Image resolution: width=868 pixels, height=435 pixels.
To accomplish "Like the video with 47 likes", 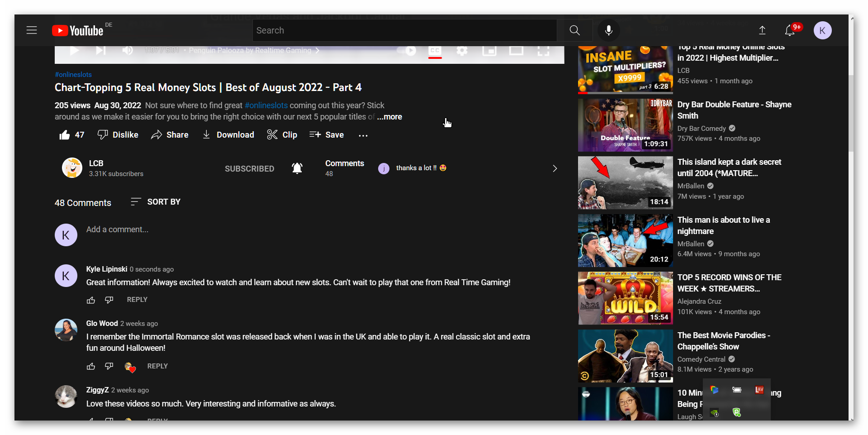I will [x=71, y=135].
